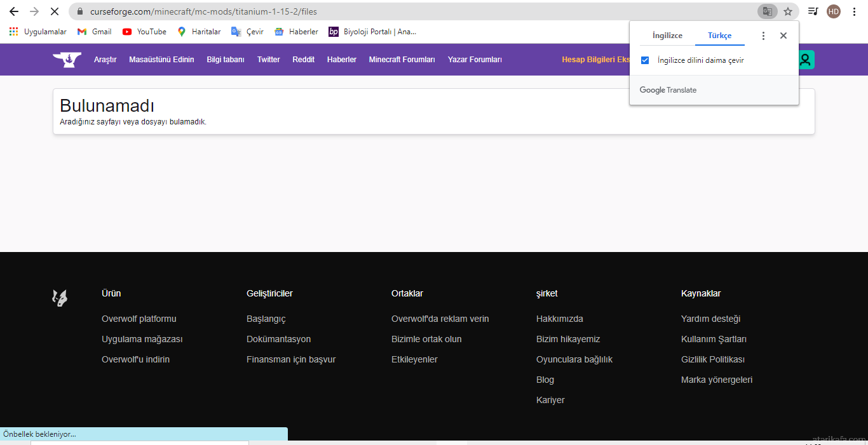This screenshot has width=868, height=445.
Task: Open the YouTube bookmark
Action: pyautogui.click(x=144, y=32)
